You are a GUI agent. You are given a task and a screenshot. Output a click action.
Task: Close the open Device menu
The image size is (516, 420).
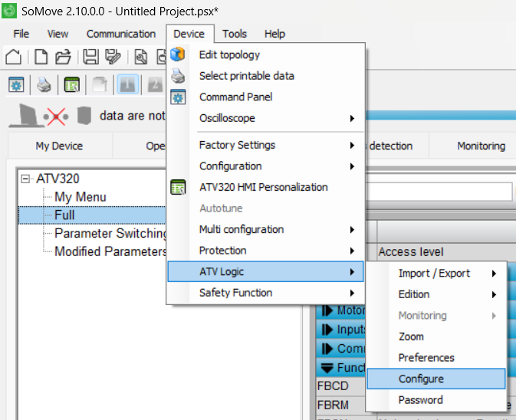pyautogui.click(x=189, y=34)
